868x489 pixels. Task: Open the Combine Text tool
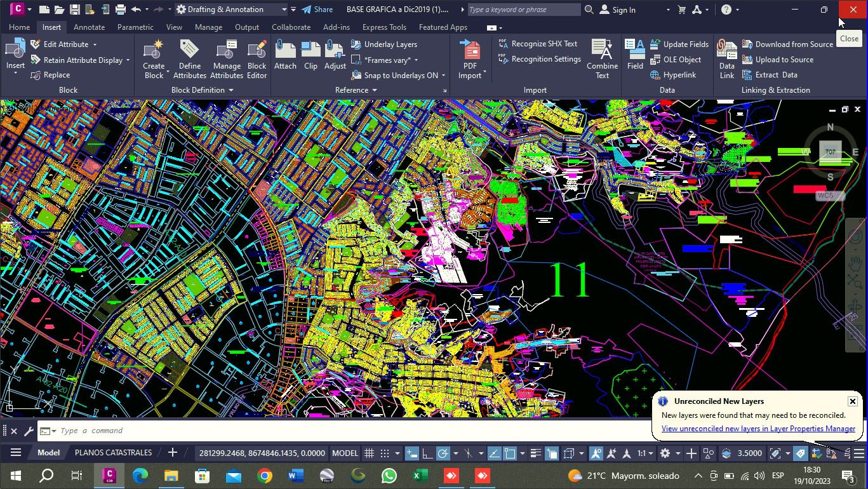click(602, 58)
